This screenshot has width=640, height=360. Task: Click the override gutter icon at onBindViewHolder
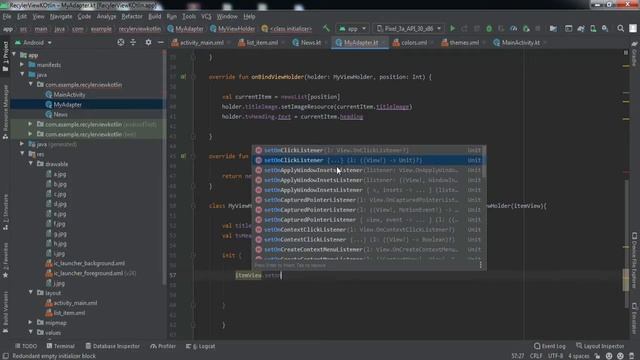[x=183, y=77]
